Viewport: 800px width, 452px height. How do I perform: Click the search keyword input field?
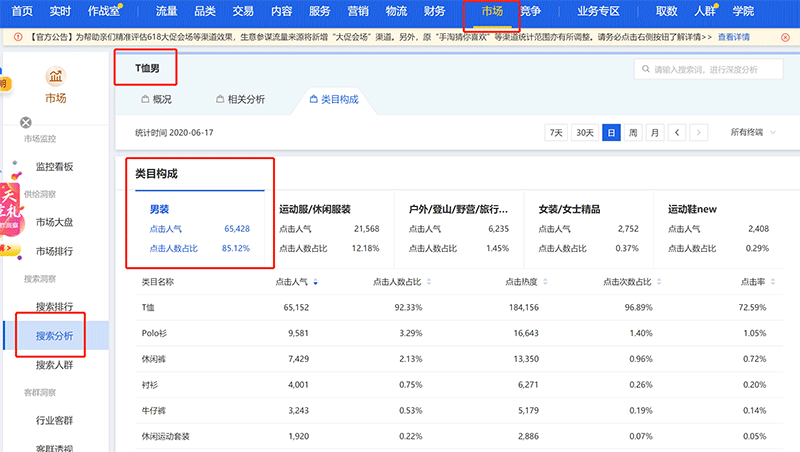(715, 70)
